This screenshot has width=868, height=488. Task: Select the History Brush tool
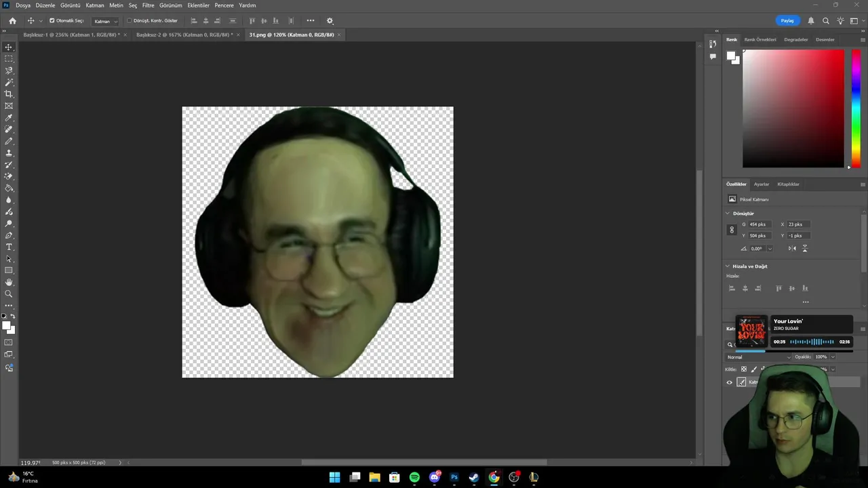click(x=9, y=165)
